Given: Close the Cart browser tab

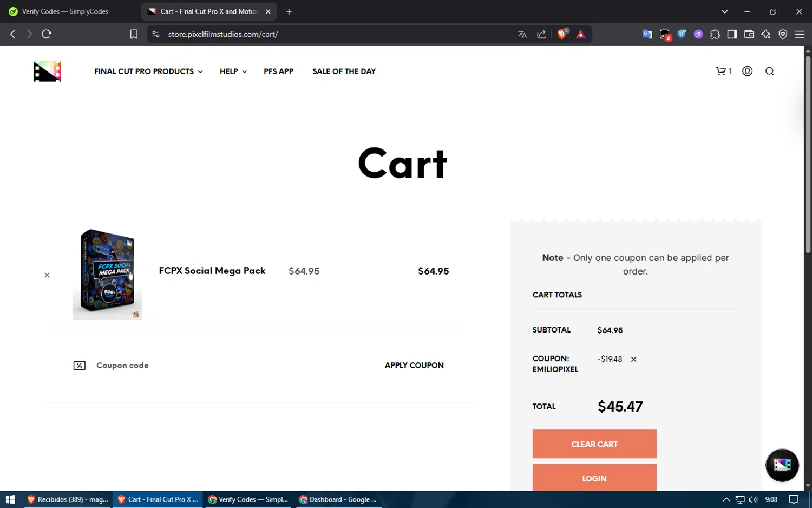Looking at the screenshot, I should click(268, 11).
